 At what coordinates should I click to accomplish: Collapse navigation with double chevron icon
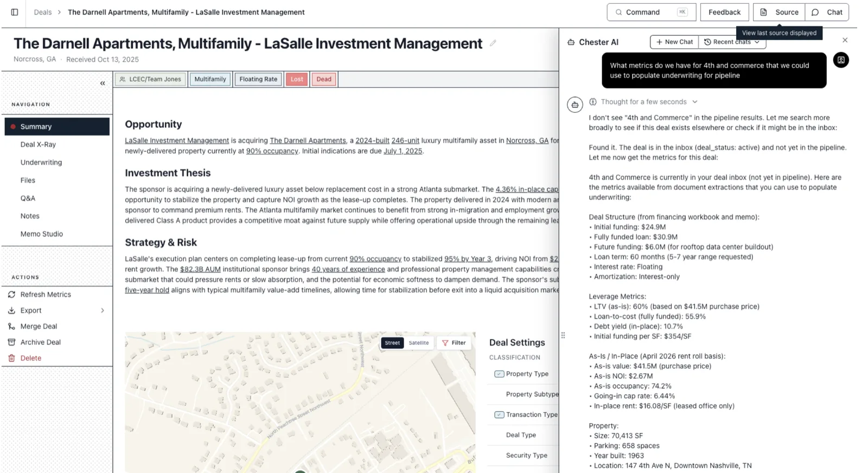tap(103, 83)
